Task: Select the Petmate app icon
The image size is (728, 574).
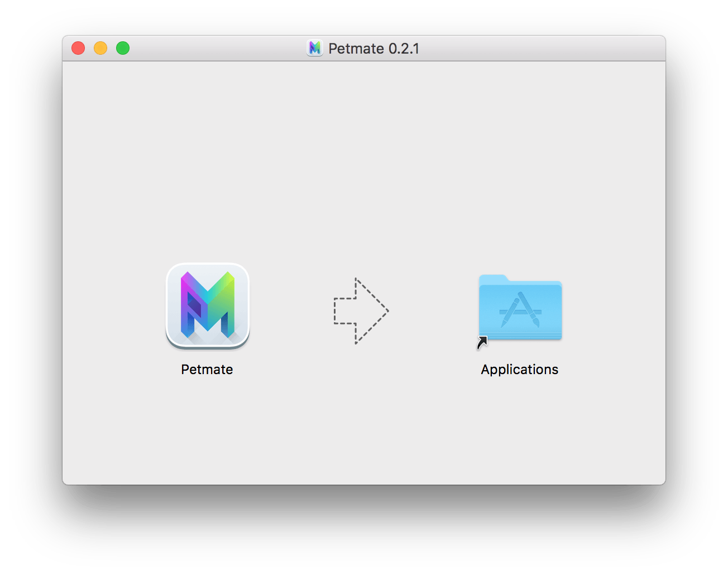Action: (x=208, y=306)
